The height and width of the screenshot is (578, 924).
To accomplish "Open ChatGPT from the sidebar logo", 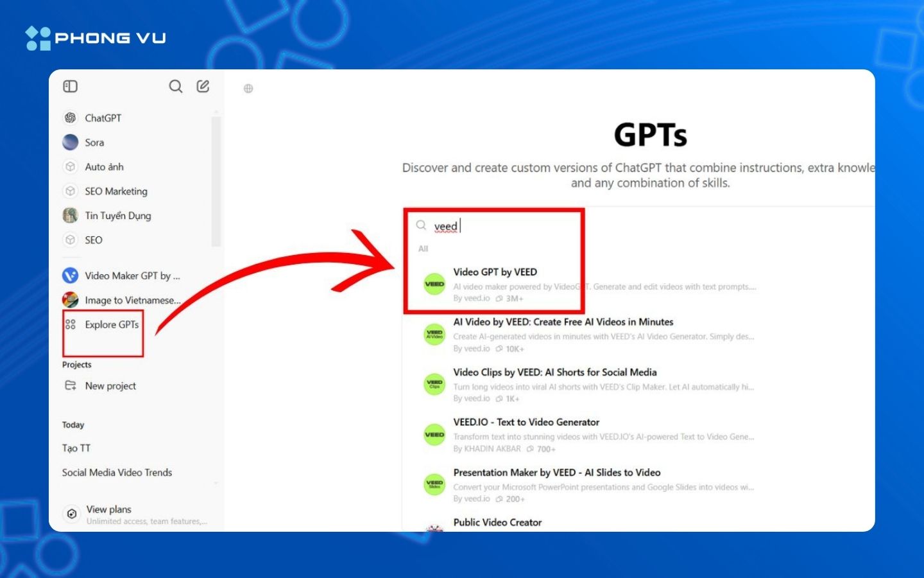I will click(71, 118).
